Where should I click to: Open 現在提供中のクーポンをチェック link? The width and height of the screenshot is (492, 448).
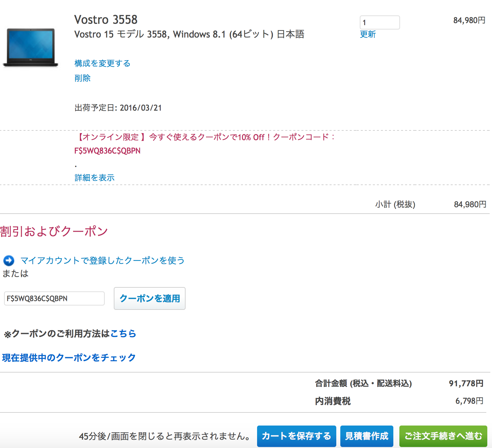click(x=69, y=358)
